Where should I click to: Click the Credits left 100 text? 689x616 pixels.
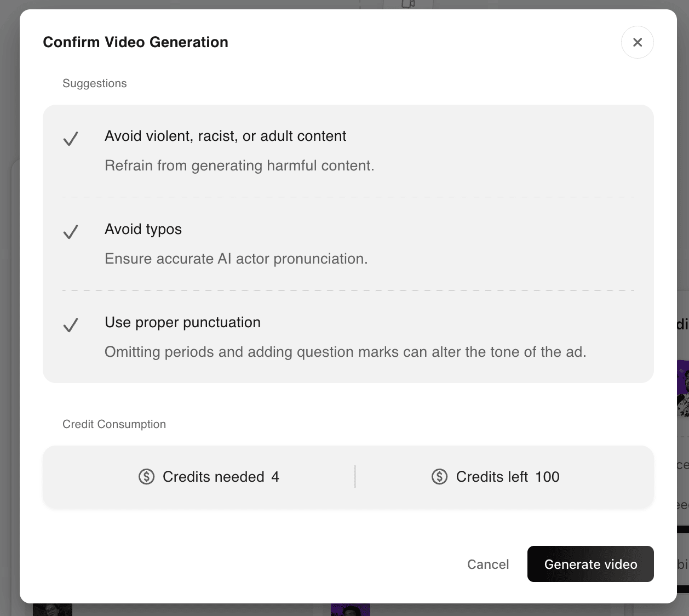tap(508, 477)
